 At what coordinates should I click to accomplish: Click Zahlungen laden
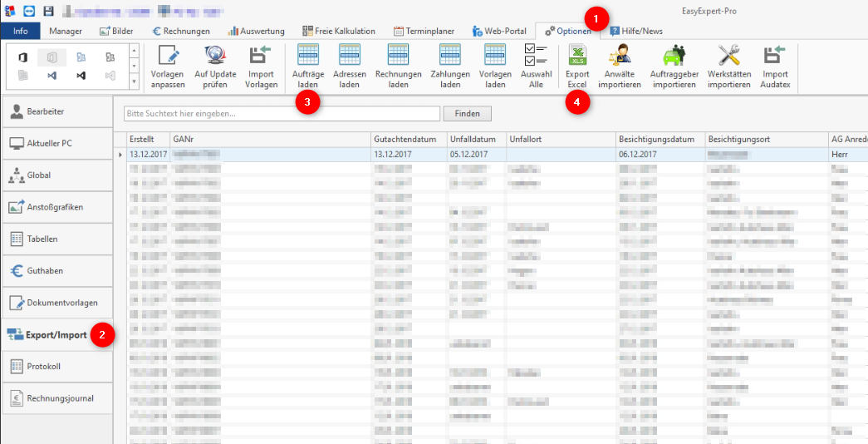click(450, 67)
